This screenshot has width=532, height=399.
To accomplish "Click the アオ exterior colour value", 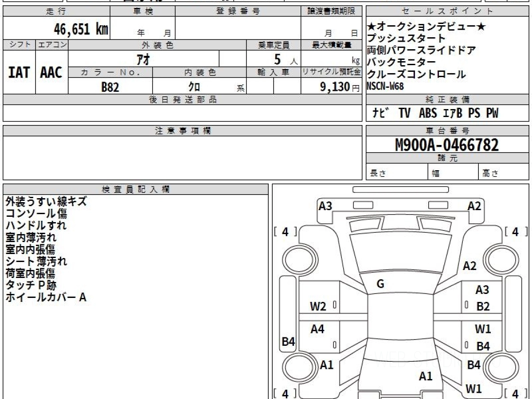I will click(x=143, y=59).
